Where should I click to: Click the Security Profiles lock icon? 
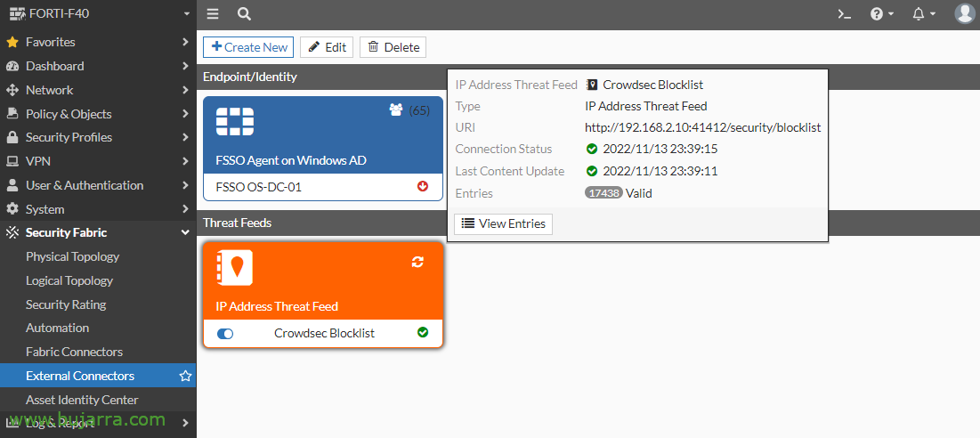tap(12, 137)
